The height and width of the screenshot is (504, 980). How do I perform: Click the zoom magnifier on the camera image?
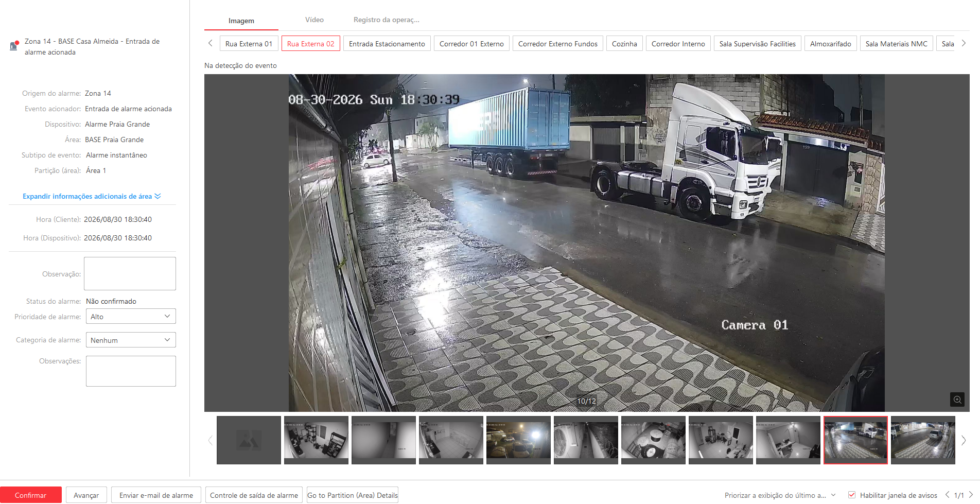click(957, 399)
